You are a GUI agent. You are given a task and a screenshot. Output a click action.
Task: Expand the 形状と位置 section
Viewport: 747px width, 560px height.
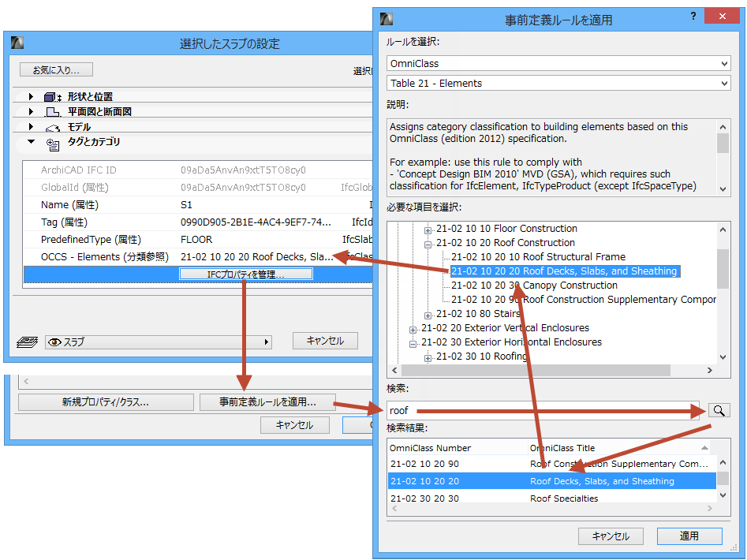(31, 97)
